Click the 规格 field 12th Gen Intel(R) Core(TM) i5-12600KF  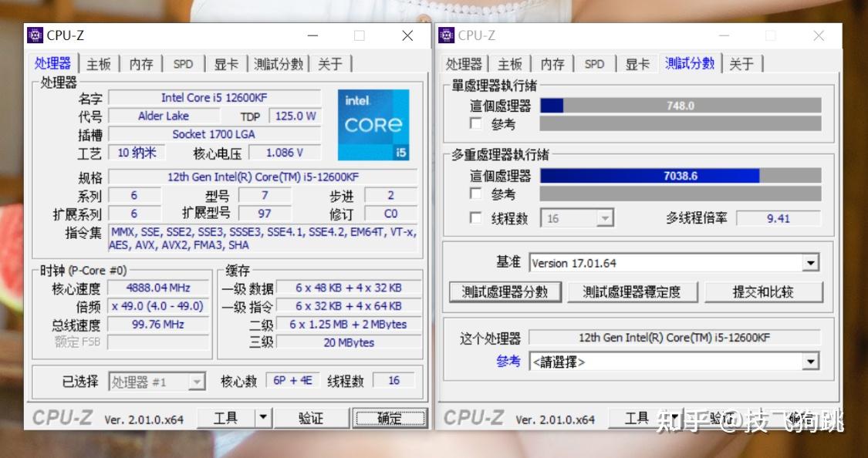pyautogui.click(x=263, y=177)
